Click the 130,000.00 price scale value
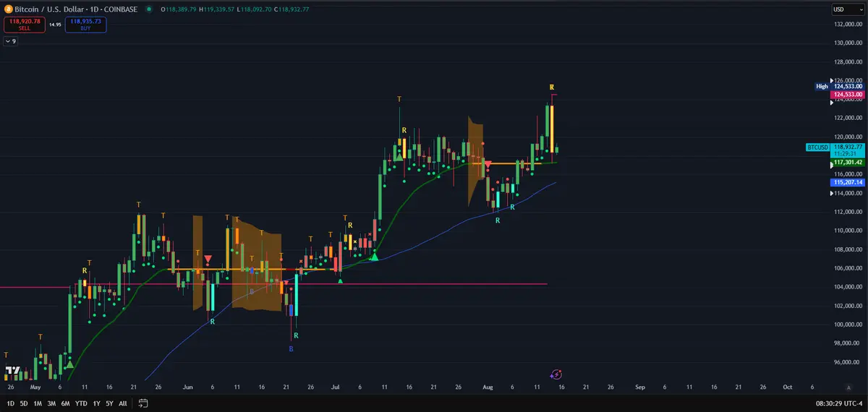Viewport: 868px width, 412px height. tap(848, 43)
